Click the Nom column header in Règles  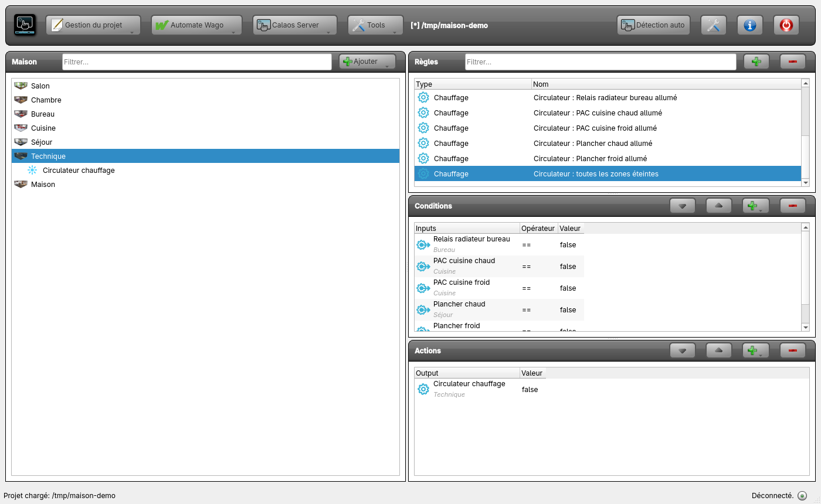(x=666, y=84)
